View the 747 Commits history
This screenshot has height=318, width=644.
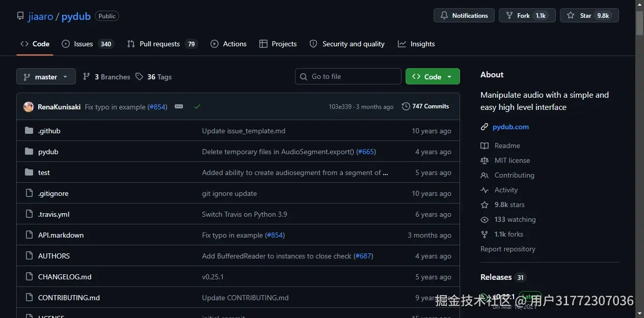pyautogui.click(x=425, y=106)
